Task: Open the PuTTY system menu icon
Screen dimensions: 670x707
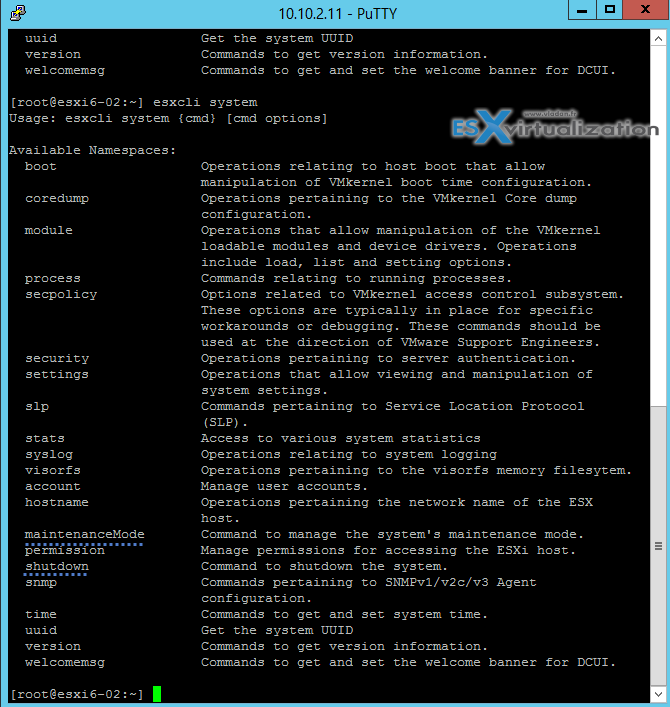Action: (x=18, y=13)
